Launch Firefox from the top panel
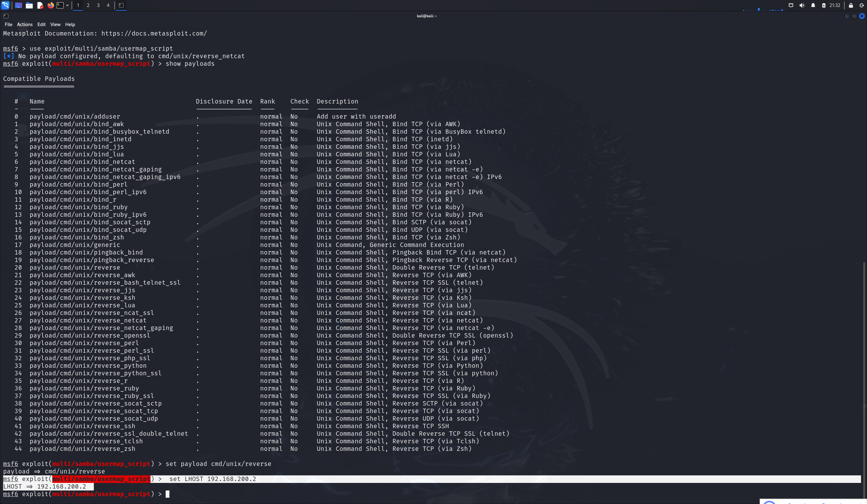The image size is (867, 504). click(51, 5)
